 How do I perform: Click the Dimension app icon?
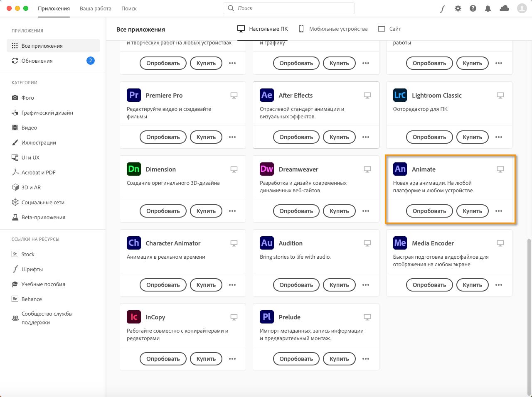click(134, 169)
